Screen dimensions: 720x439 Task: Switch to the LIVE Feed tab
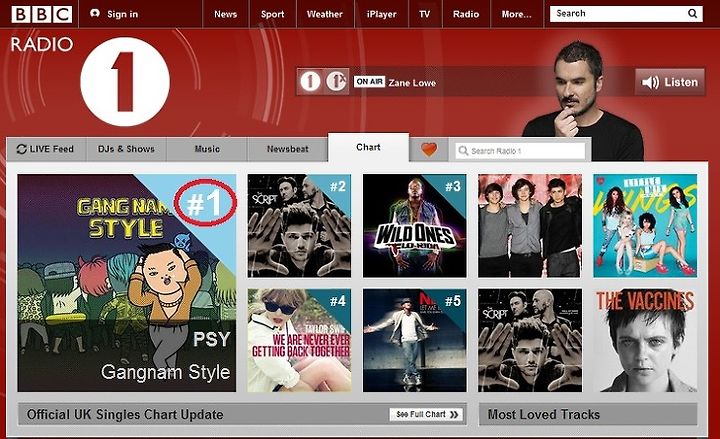tap(46, 149)
